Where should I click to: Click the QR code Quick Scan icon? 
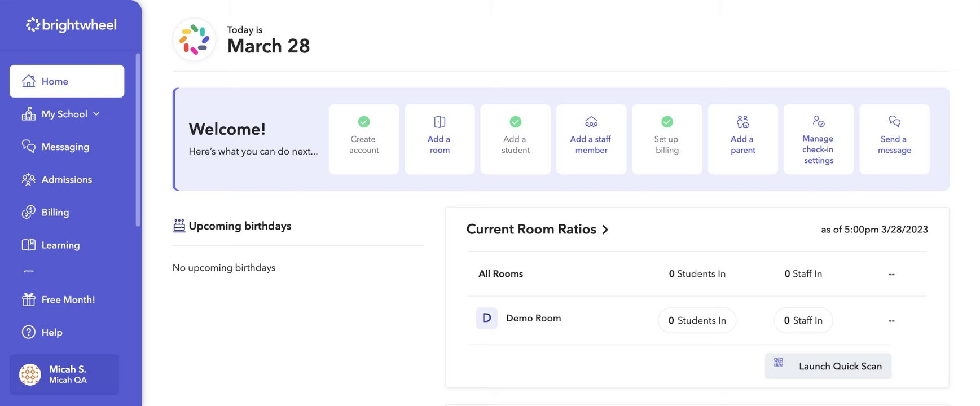point(779,363)
